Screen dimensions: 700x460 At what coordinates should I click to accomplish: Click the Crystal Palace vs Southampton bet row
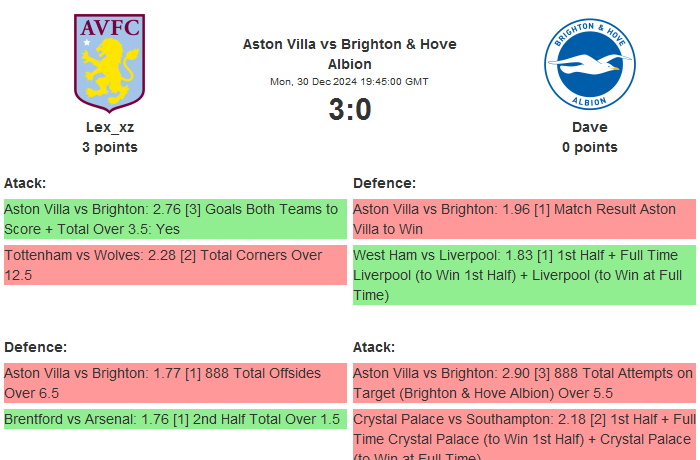pyautogui.click(x=524, y=434)
